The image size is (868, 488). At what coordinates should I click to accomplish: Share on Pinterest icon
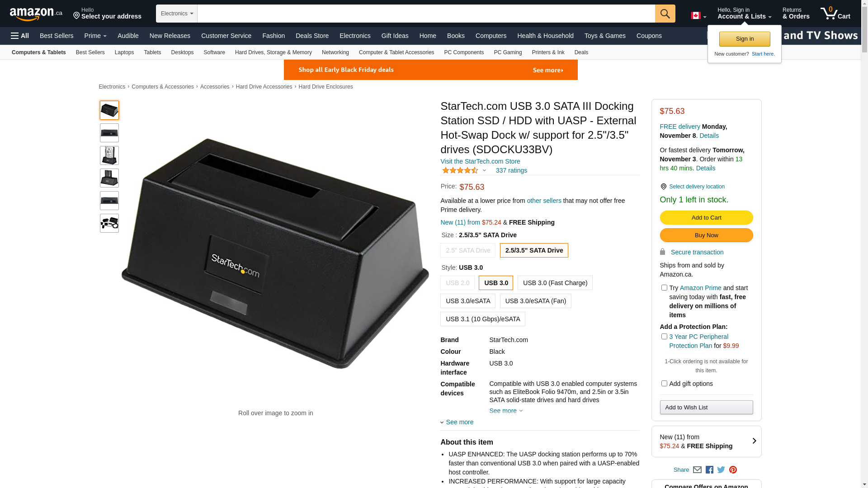[x=733, y=470]
